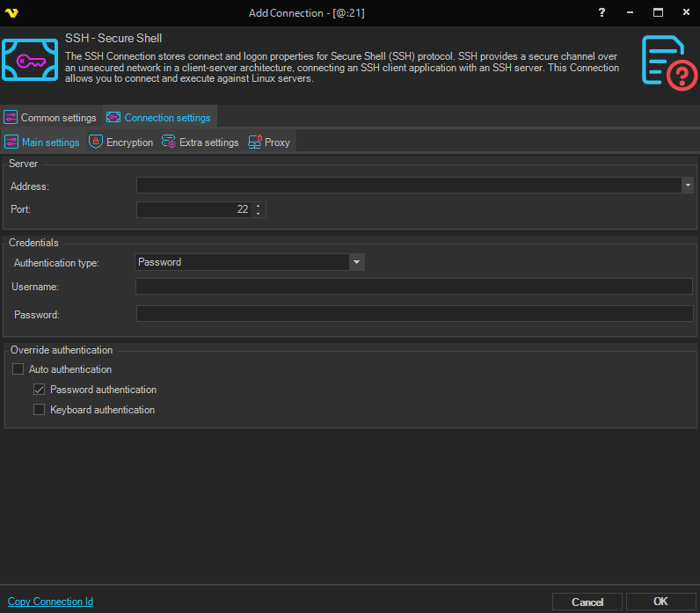Screen dimensions: 700x613
Task: Click the Encryption tab lock icon
Action: pos(96,142)
